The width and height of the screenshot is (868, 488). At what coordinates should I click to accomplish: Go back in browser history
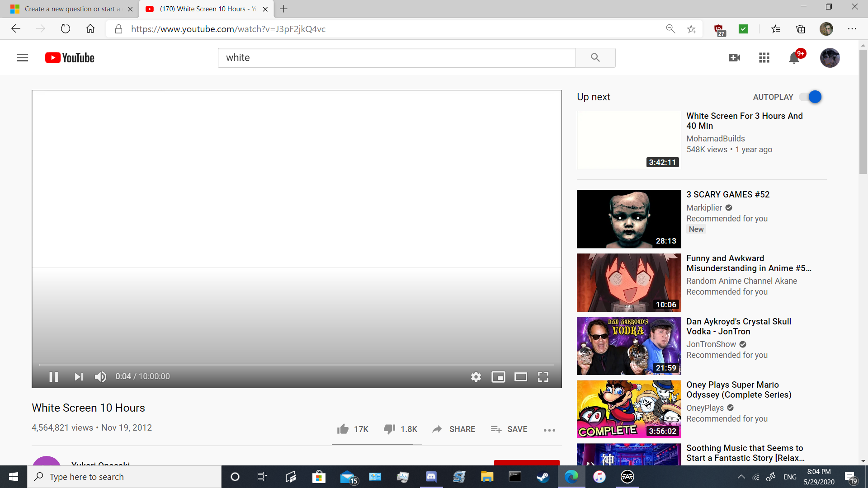(16, 29)
